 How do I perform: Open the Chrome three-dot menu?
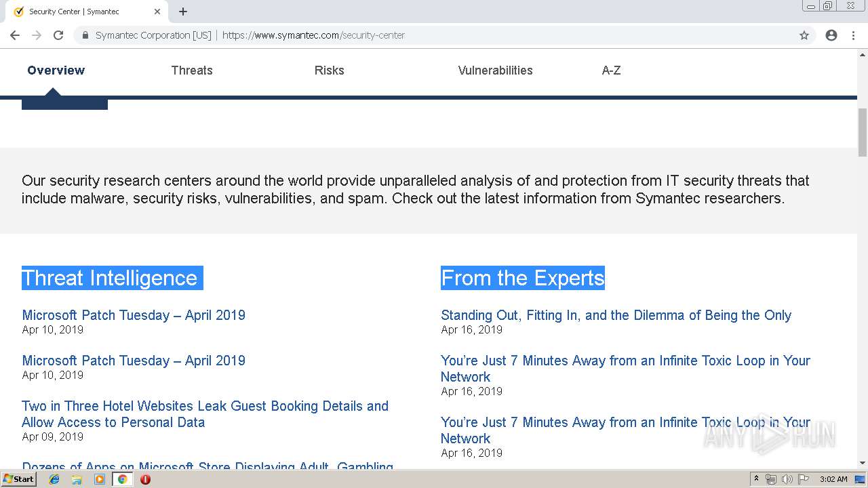[x=853, y=35]
